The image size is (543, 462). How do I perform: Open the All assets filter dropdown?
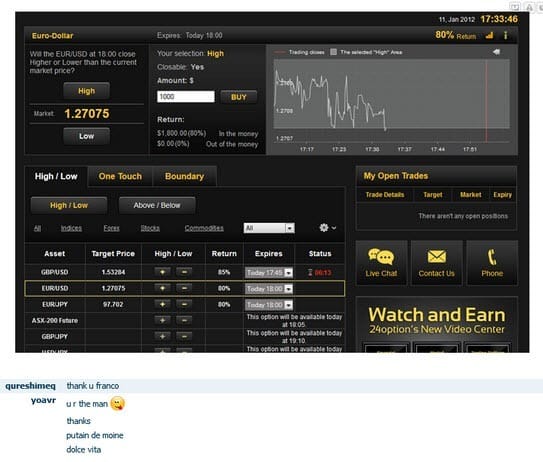pyautogui.click(x=269, y=228)
